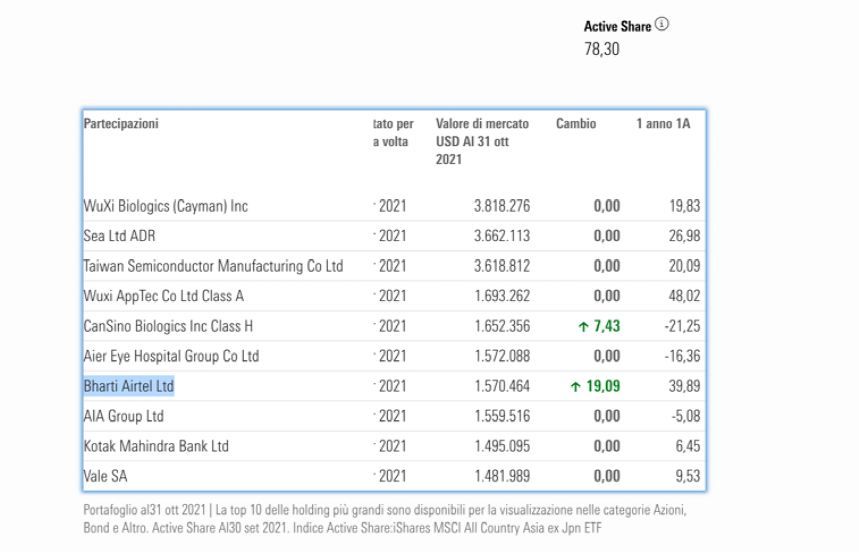Select market value 1.495.095

(x=502, y=446)
